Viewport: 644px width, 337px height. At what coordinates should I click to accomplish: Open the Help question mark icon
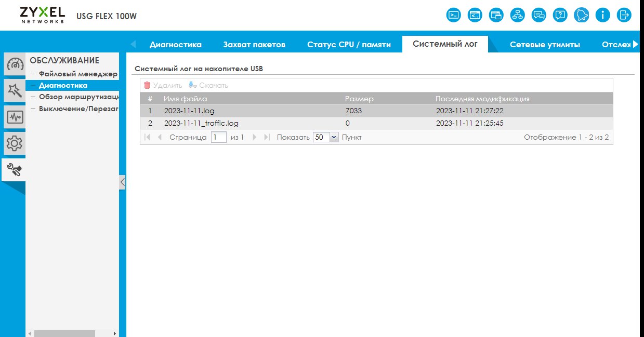(x=560, y=15)
